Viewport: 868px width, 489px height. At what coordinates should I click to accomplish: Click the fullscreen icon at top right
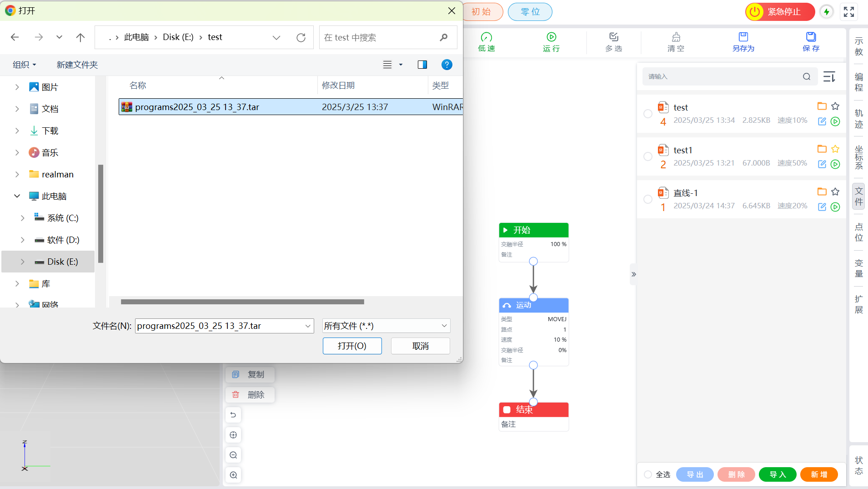point(848,12)
